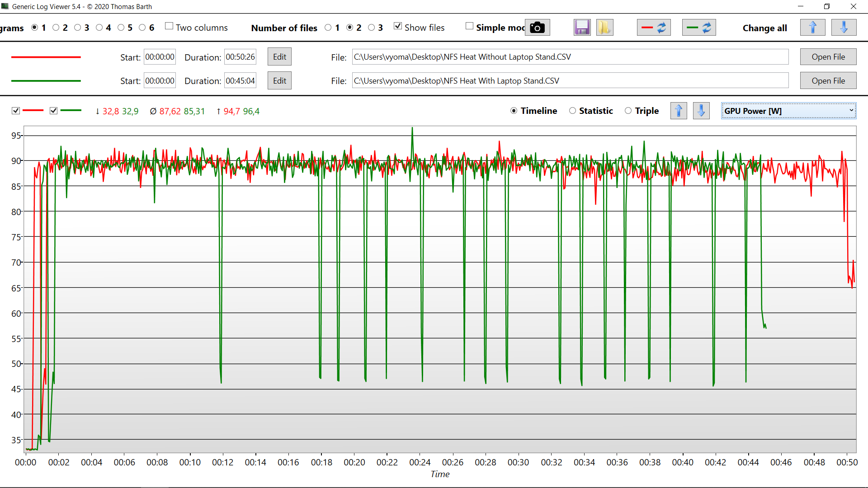Screen dimensions: 868x488
Task: Click the green line color sample in the file row
Action: click(x=46, y=81)
